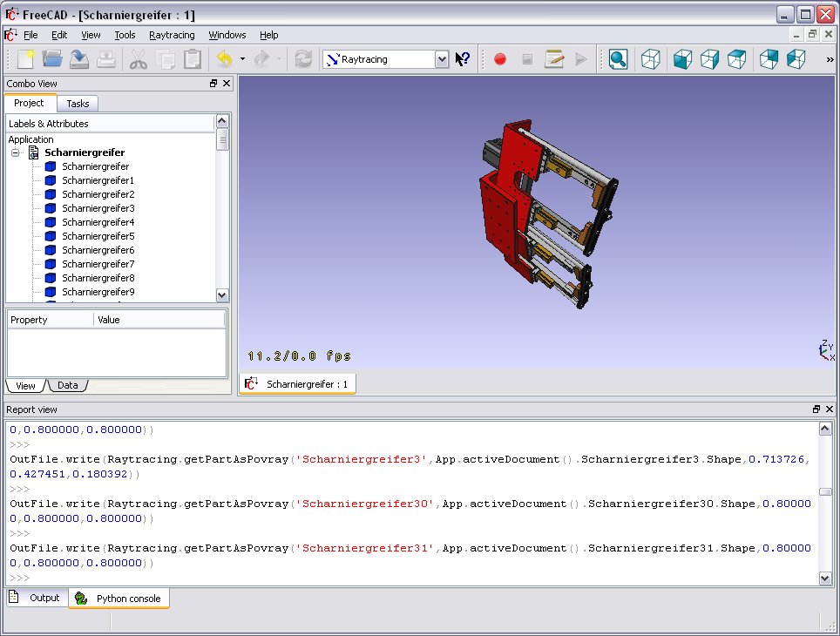Image resolution: width=840 pixels, height=636 pixels.
Task: Open the View menu
Action: tap(91, 35)
